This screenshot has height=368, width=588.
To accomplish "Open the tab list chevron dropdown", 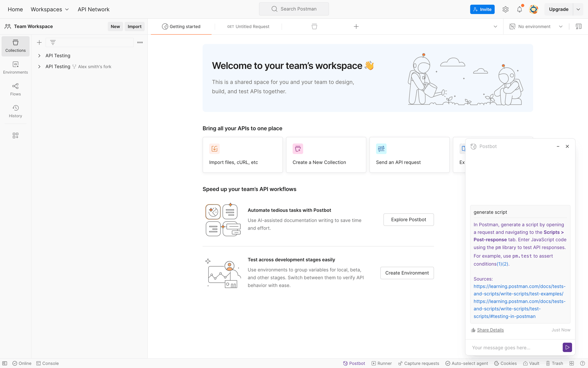I will [x=495, y=26].
